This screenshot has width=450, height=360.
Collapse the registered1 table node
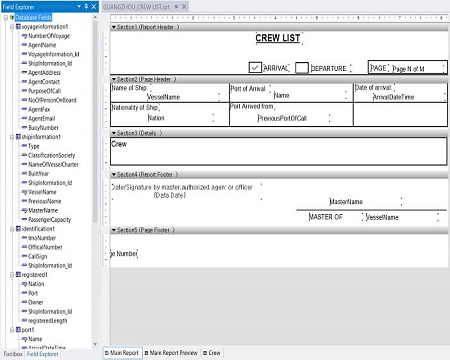coord(12,275)
